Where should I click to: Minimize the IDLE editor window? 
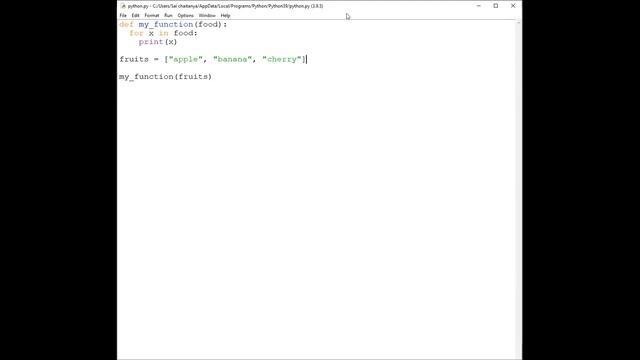click(x=478, y=6)
